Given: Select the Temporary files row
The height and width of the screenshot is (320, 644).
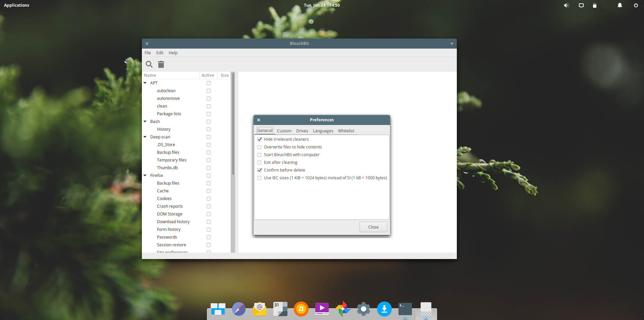Looking at the screenshot, I should (x=186, y=160).
